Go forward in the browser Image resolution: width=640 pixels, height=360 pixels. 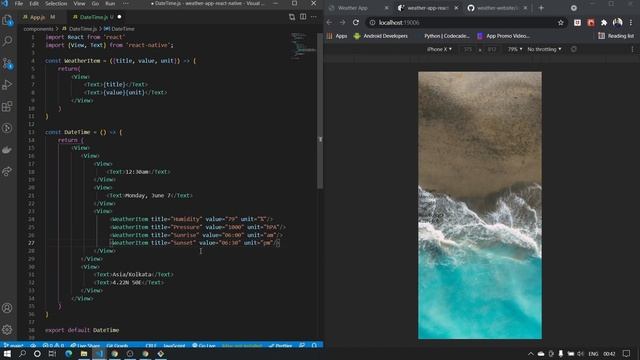342,22
